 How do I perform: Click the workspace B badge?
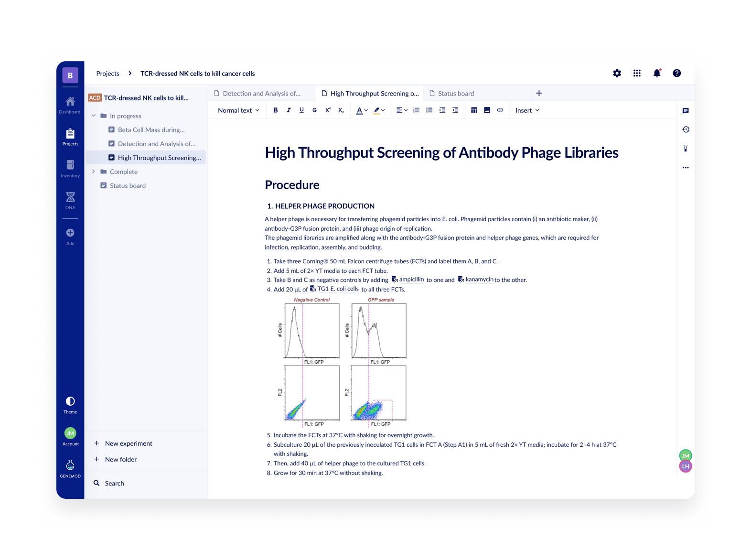70,75
